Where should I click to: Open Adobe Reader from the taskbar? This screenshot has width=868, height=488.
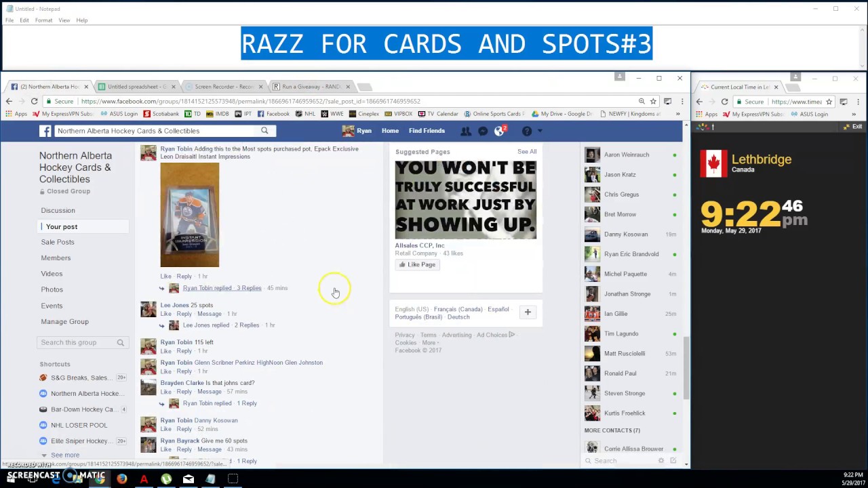tap(144, 479)
